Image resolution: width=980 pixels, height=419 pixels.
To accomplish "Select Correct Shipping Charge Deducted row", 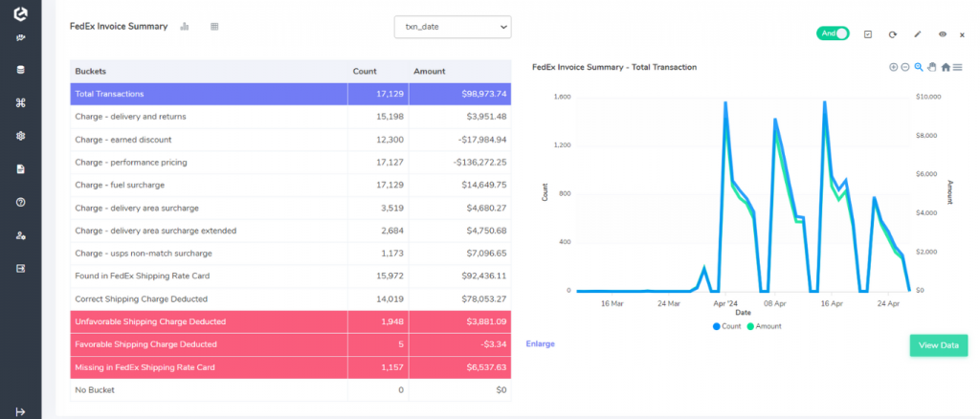I will [x=291, y=299].
